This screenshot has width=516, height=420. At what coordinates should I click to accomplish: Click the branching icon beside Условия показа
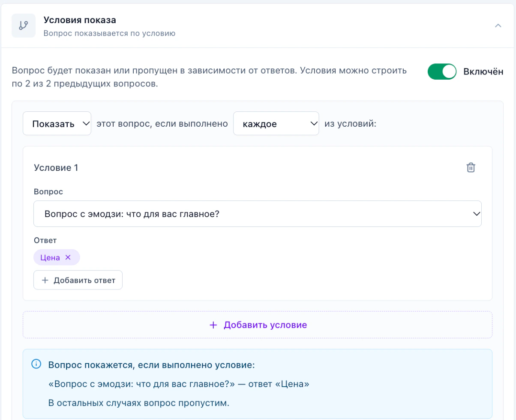click(24, 26)
